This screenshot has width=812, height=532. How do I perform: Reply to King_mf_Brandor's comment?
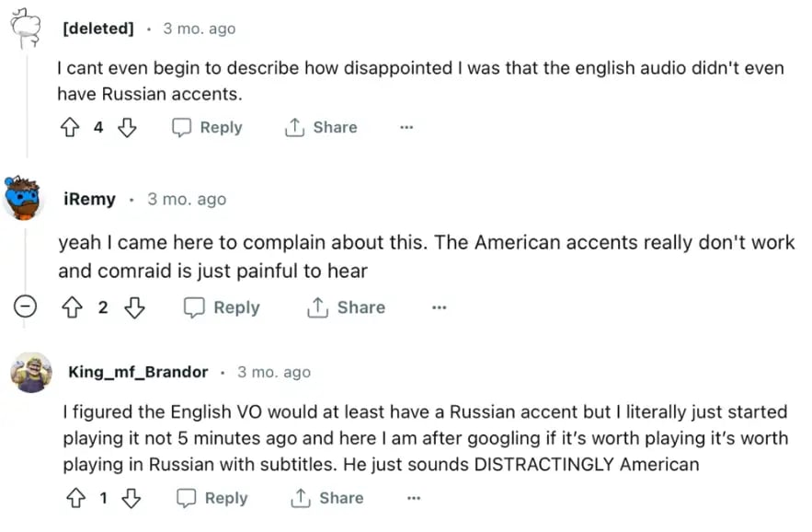(213, 498)
